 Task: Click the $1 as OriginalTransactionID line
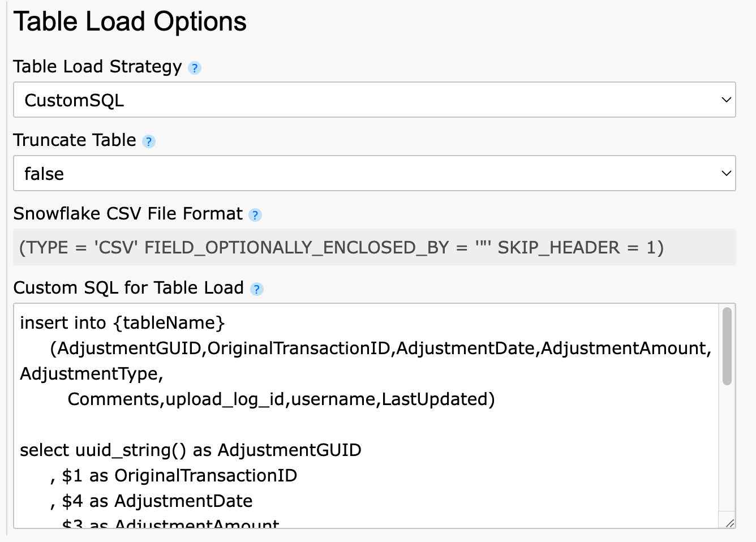pyautogui.click(x=179, y=476)
